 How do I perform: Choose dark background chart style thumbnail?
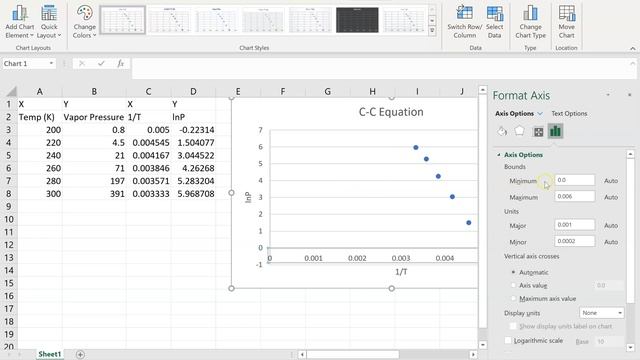(357, 20)
